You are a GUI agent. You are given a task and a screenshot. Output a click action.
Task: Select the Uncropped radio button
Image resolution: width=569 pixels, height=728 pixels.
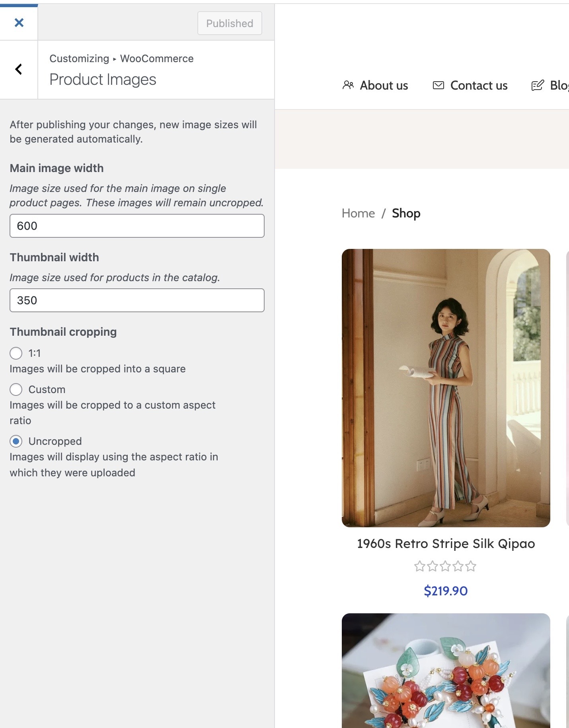(16, 441)
